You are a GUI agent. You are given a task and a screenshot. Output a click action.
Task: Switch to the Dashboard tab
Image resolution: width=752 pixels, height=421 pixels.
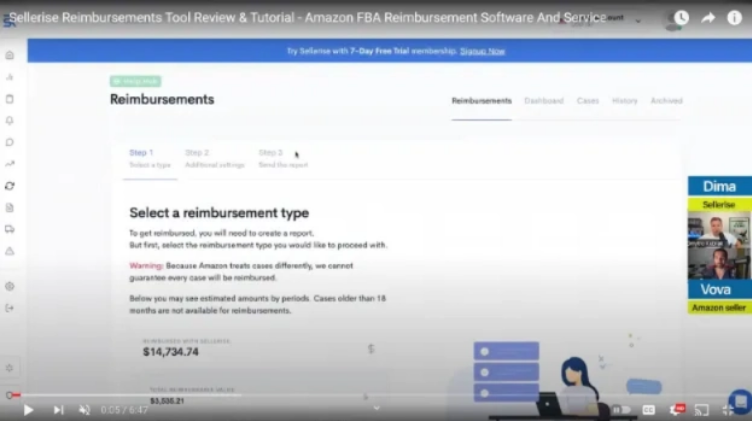(544, 101)
